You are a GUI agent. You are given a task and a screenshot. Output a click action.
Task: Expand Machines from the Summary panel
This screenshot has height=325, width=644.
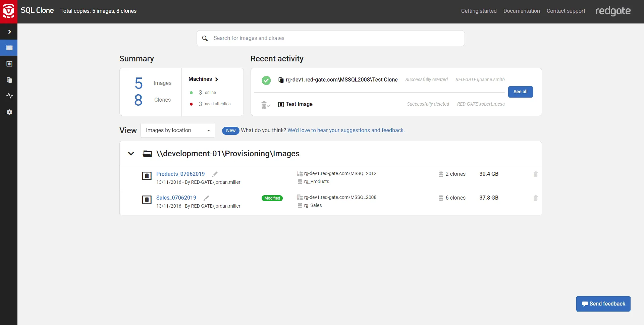pos(203,79)
